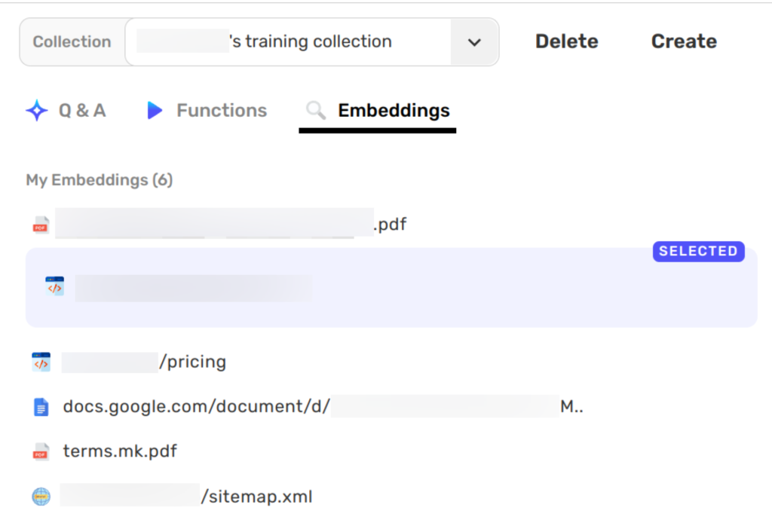Viewport: 772px width, 532px height.
Task: Select the Embeddings tab
Action: click(x=394, y=111)
